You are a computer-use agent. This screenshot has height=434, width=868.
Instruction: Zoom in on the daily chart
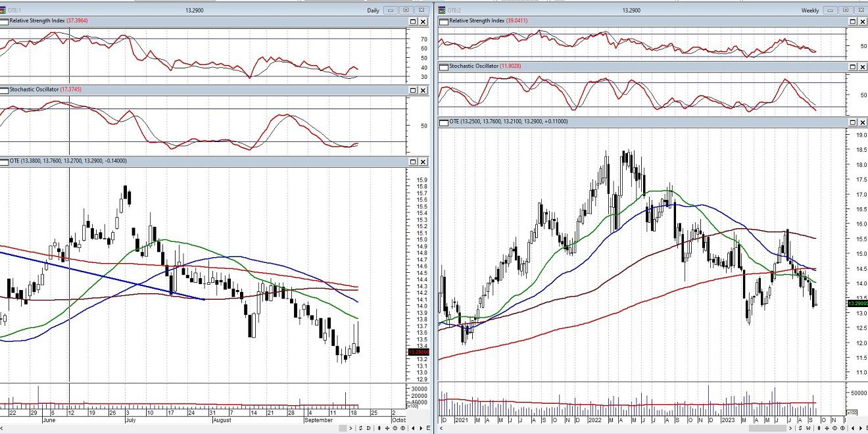[402, 428]
